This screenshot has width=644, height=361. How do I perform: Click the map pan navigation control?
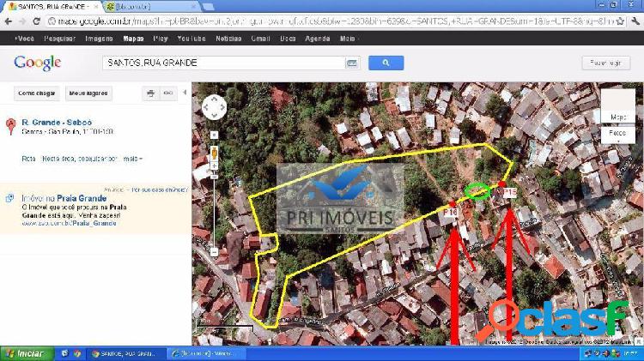point(214,107)
